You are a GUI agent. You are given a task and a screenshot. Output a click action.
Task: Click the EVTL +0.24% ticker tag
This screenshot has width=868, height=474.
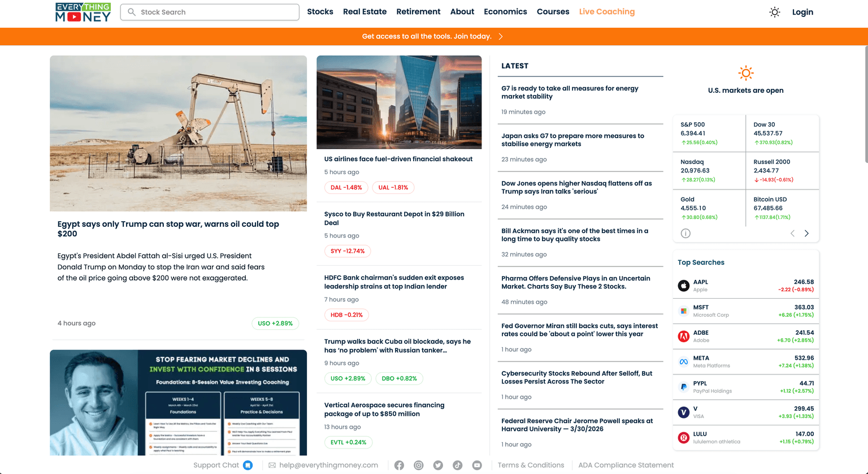pos(348,442)
